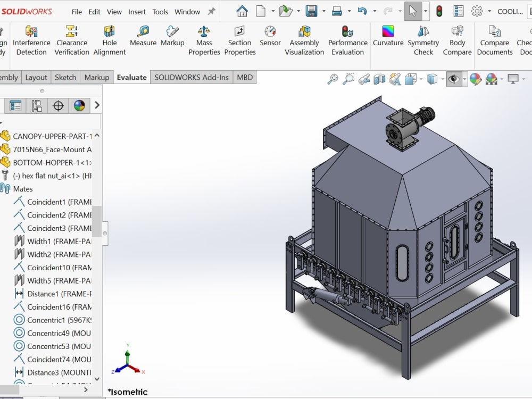Open Display Style cube icon
The image size is (532, 399).
pos(432,79)
